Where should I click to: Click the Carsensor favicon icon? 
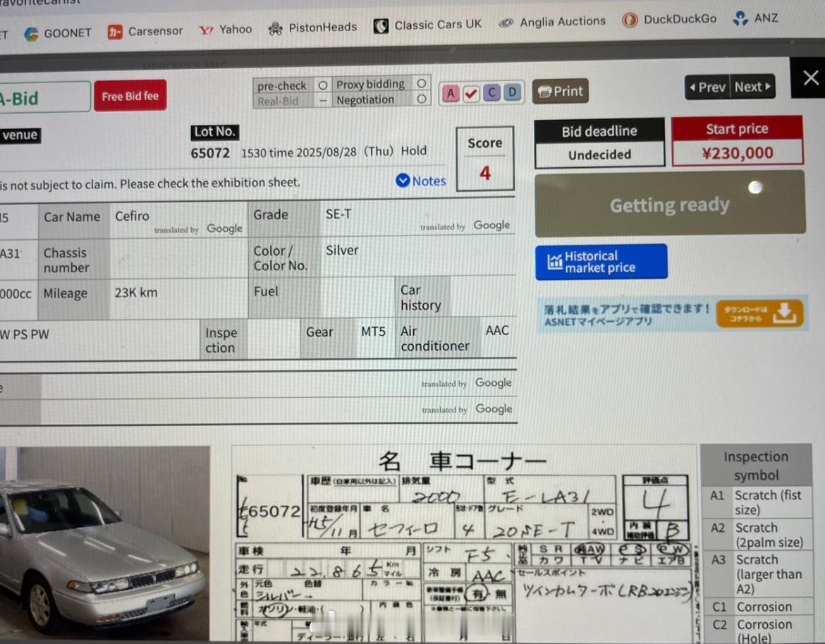coord(115,32)
